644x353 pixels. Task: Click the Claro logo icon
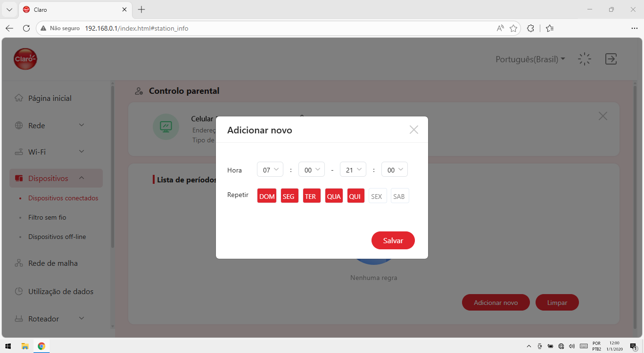click(25, 59)
